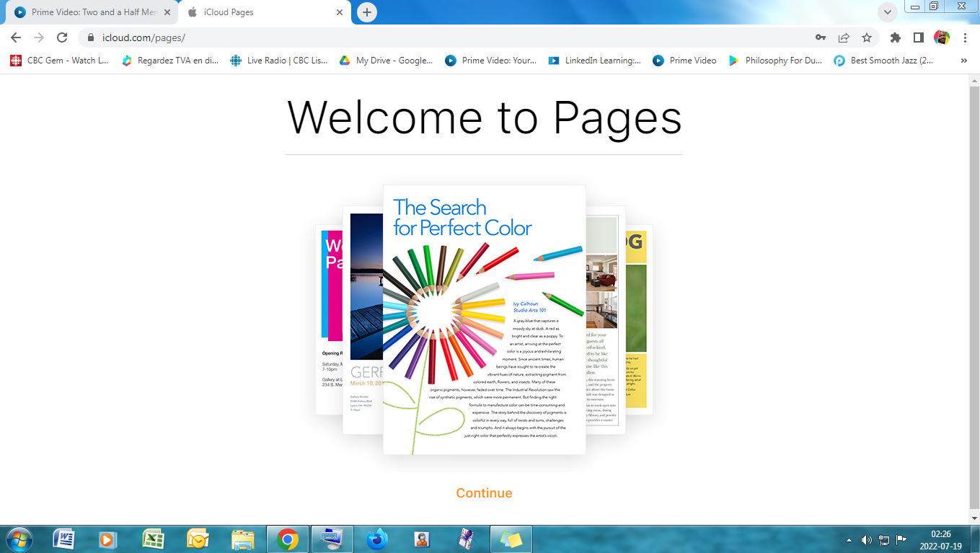
Task: Go back to the previous page
Action: point(16,37)
